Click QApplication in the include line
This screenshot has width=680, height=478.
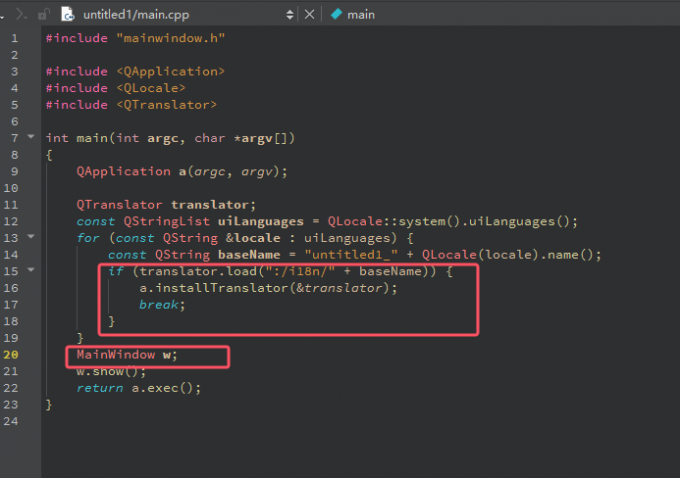click(x=171, y=71)
